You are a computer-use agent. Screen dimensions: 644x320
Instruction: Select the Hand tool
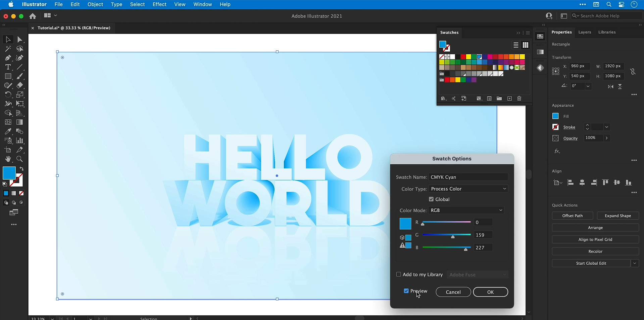(x=8, y=159)
